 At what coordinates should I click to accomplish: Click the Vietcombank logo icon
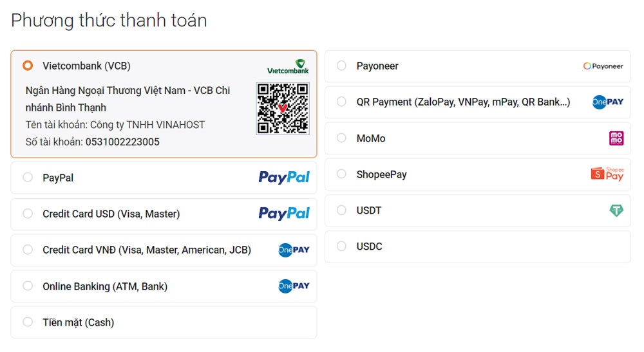[x=288, y=66]
